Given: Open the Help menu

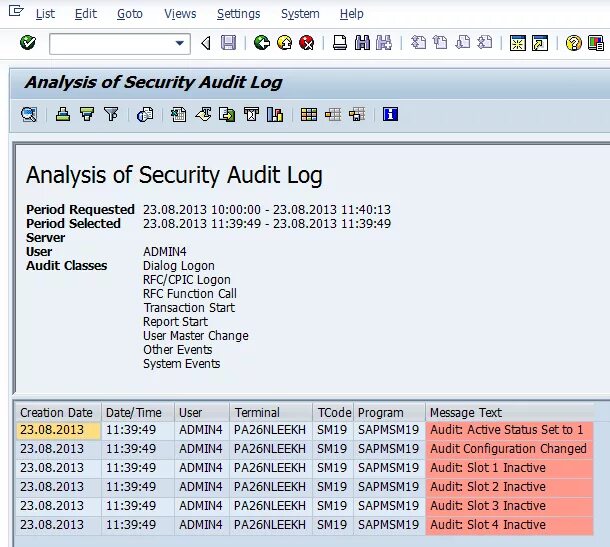Looking at the screenshot, I should coord(352,14).
